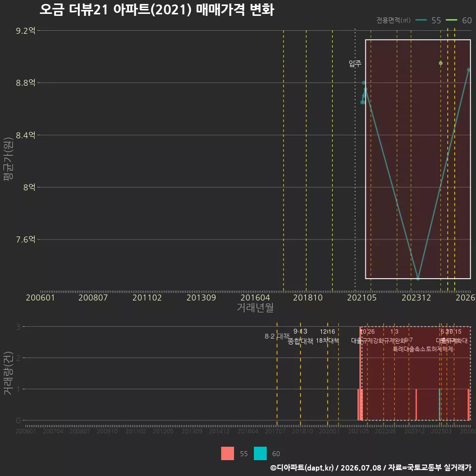The width and height of the screenshot is (476, 476).
Task: Click '200910' on the volume chart x-axis
Action: tap(107, 431)
